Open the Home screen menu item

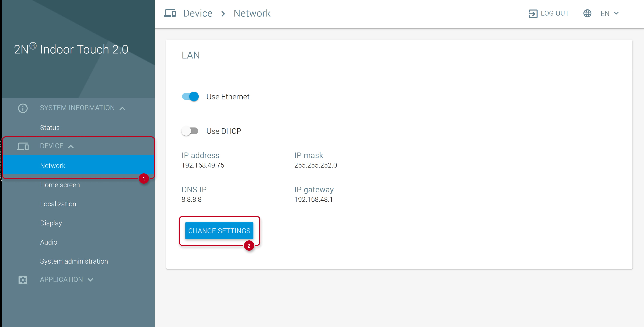pos(60,185)
